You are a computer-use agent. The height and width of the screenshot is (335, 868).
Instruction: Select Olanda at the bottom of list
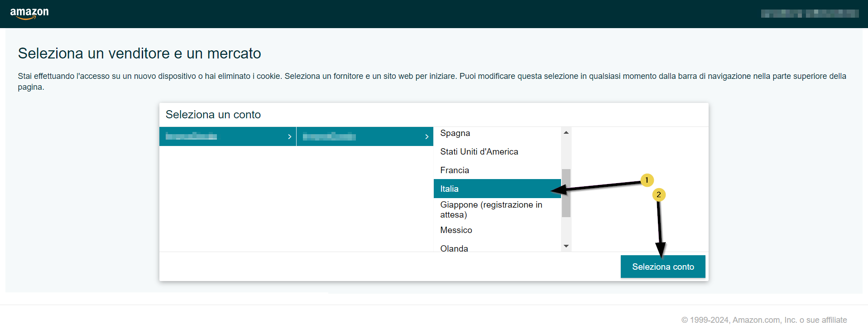pyautogui.click(x=454, y=248)
